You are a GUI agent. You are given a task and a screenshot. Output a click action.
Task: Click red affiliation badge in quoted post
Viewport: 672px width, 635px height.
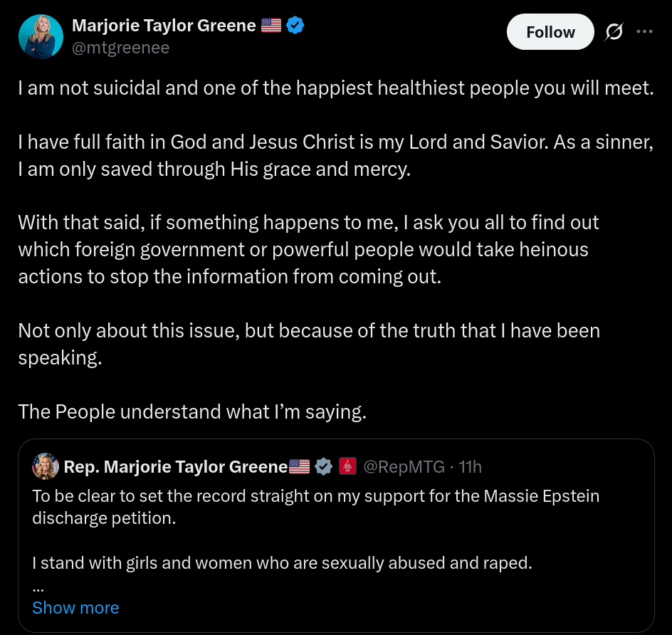pos(347,466)
